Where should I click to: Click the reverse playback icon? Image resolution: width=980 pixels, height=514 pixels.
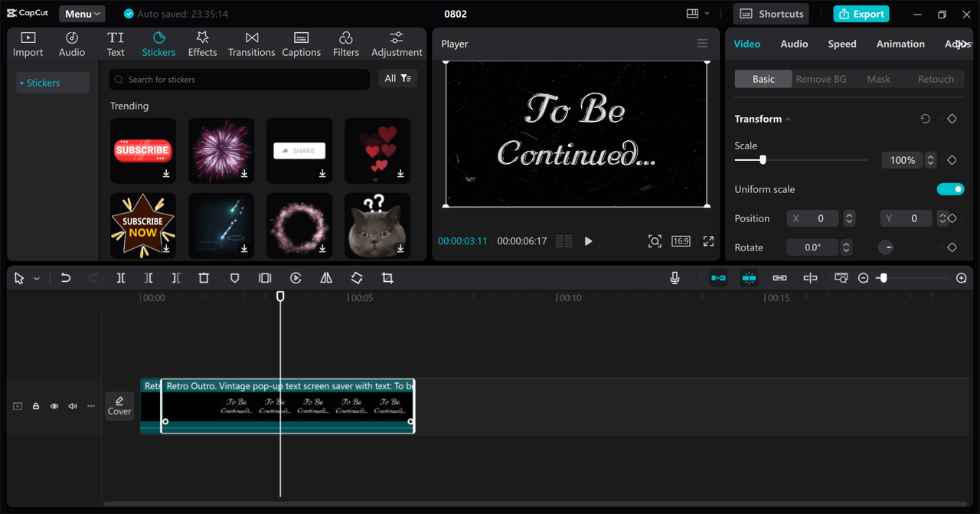(296, 278)
